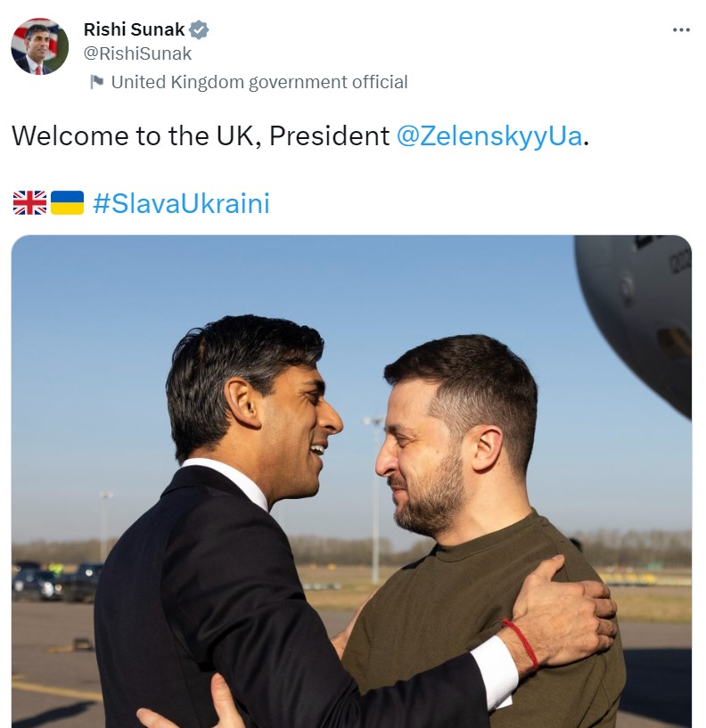The image size is (706, 728).
Task: Click the @RishiSunak handle
Action: click(137, 53)
